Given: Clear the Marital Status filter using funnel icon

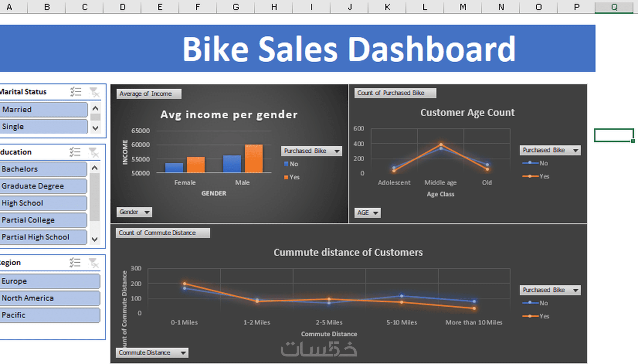Looking at the screenshot, I should tap(94, 92).
